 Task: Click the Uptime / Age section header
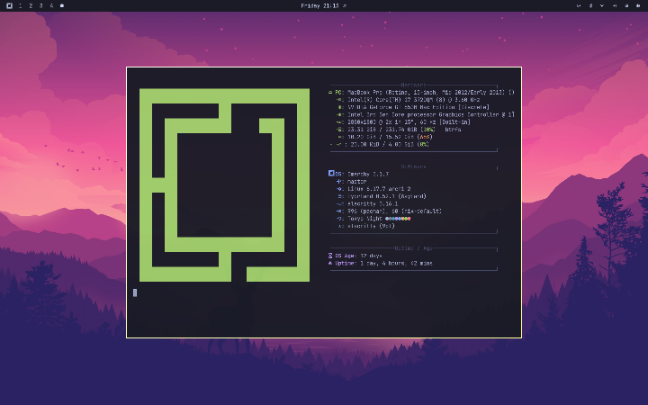point(413,249)
